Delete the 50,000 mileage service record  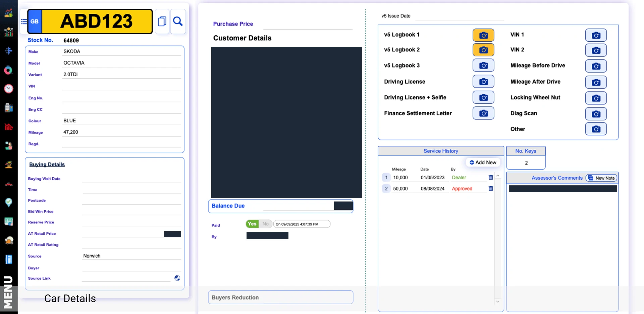click(x=491, y=188)
